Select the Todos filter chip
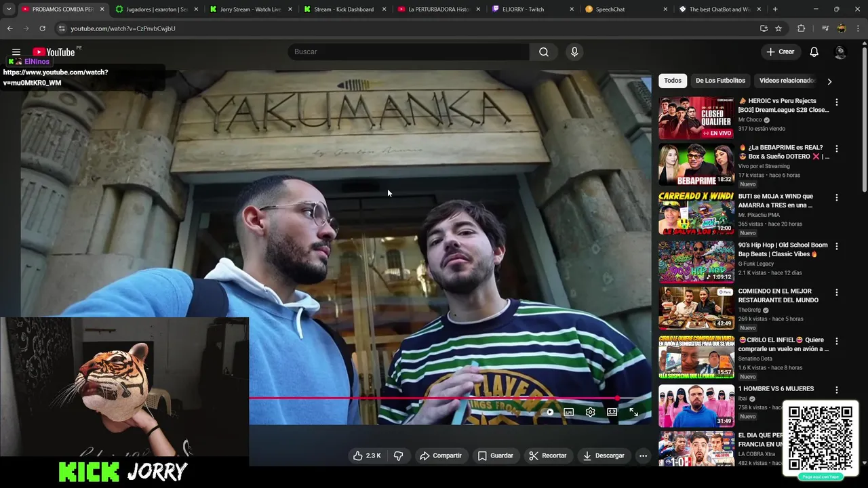 [673, 81]
